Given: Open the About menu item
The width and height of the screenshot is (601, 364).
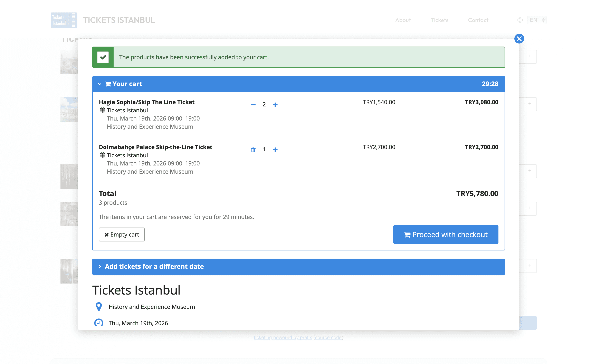Looking at the screenshot, I should pyautogui.click(x=403, y=20).
